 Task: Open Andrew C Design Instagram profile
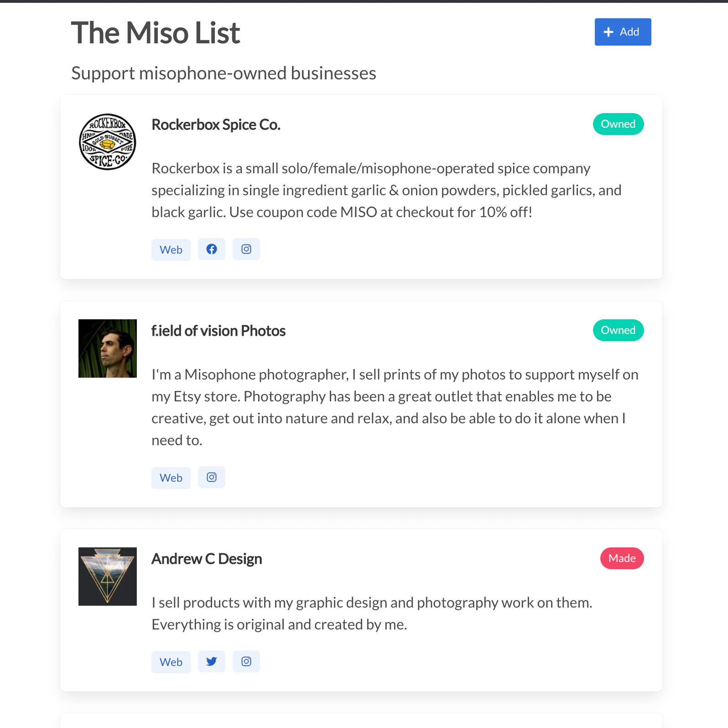tap(246, 661)
